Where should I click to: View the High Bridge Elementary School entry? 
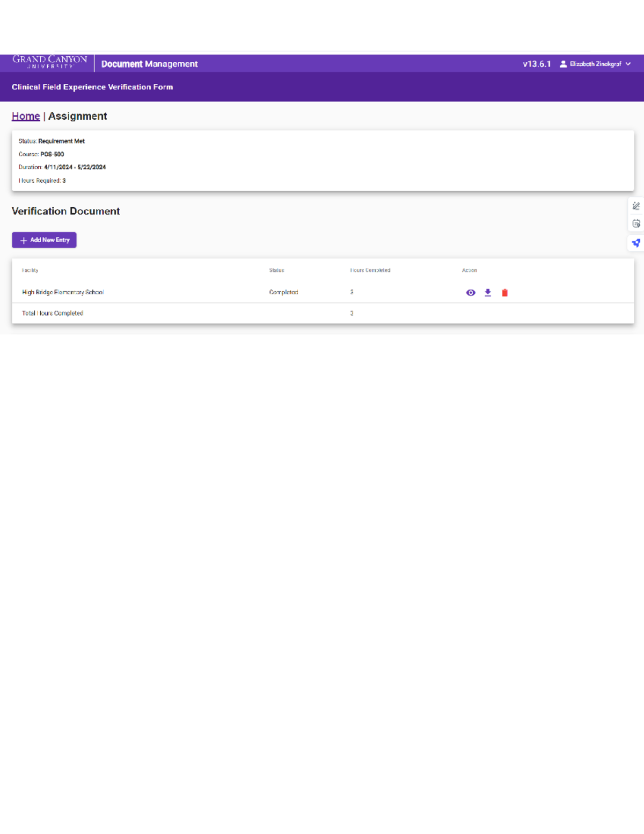[x=471, y=293]
